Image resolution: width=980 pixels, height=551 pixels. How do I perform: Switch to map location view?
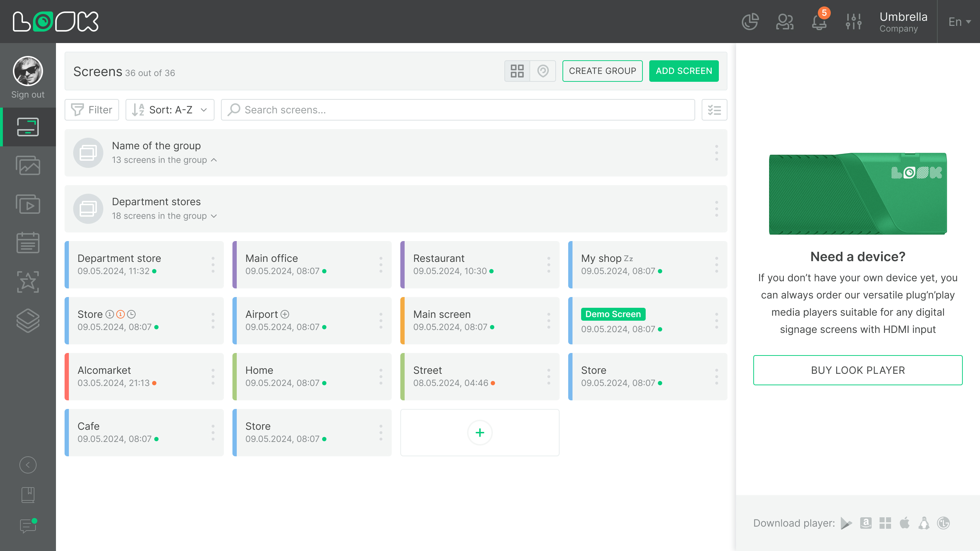(543, 71)
